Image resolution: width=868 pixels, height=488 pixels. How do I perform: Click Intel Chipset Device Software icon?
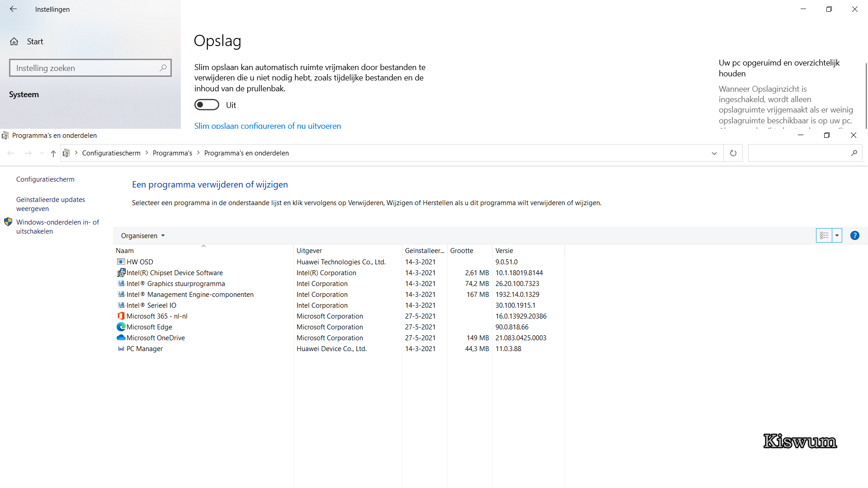pos(121,272)
